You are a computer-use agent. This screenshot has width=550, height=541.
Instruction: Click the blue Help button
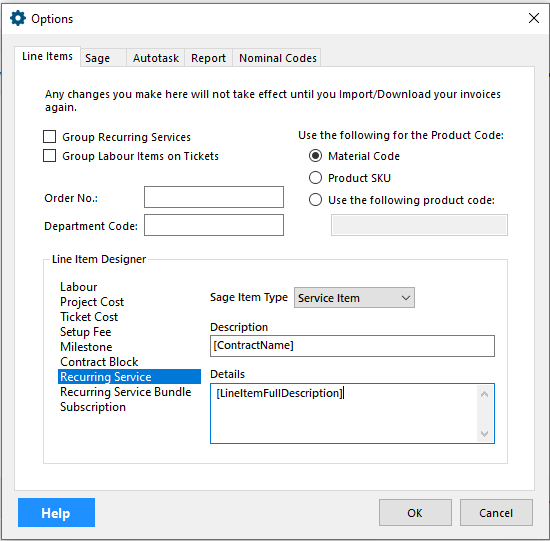tap(56, 513)
